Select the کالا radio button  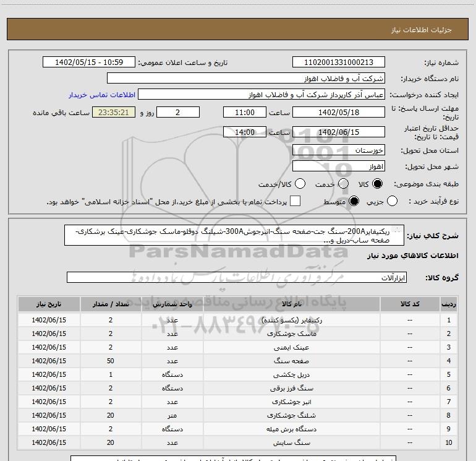tap(377, 184)
